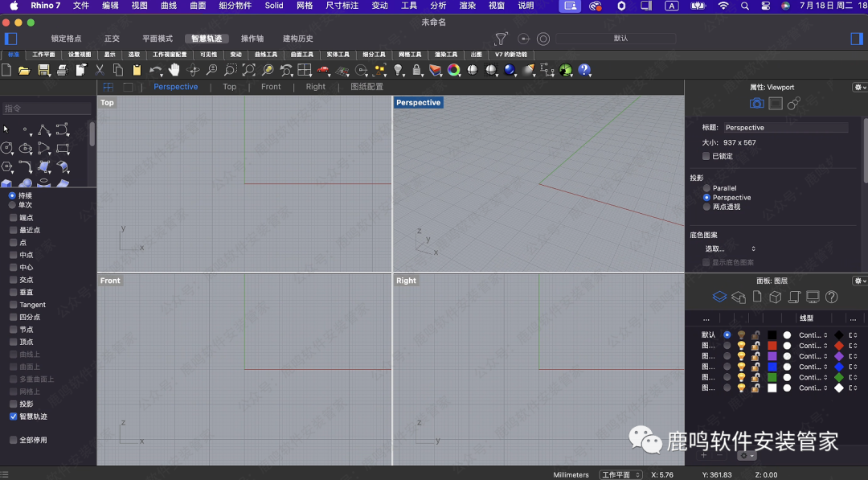Viewport: 868px width, 480px height.
Task: Open the 默认 layer linetype dropdown
Action: [x=813, y=335]
